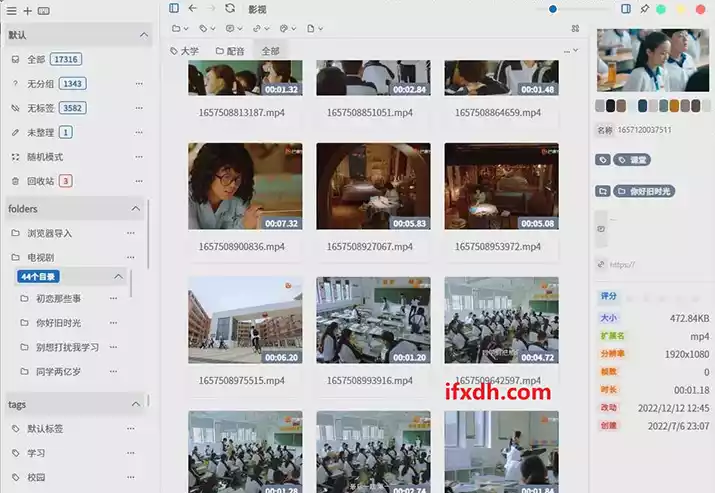Open more options for 回收站
The width and height of the screenshot is (715, 493).
(139, 181)
